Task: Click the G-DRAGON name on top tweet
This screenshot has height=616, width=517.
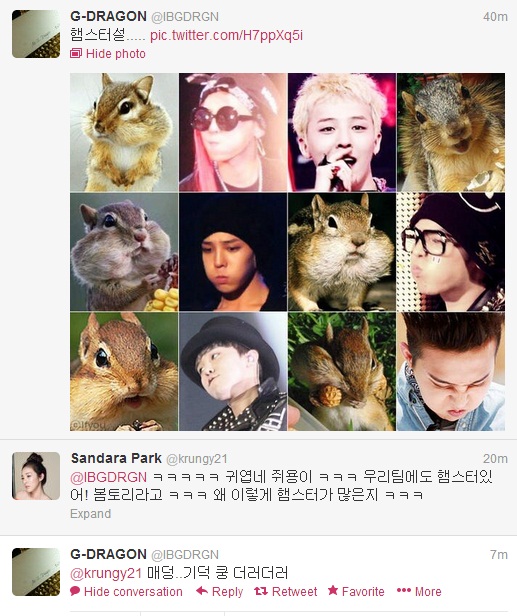Action: 108,16
